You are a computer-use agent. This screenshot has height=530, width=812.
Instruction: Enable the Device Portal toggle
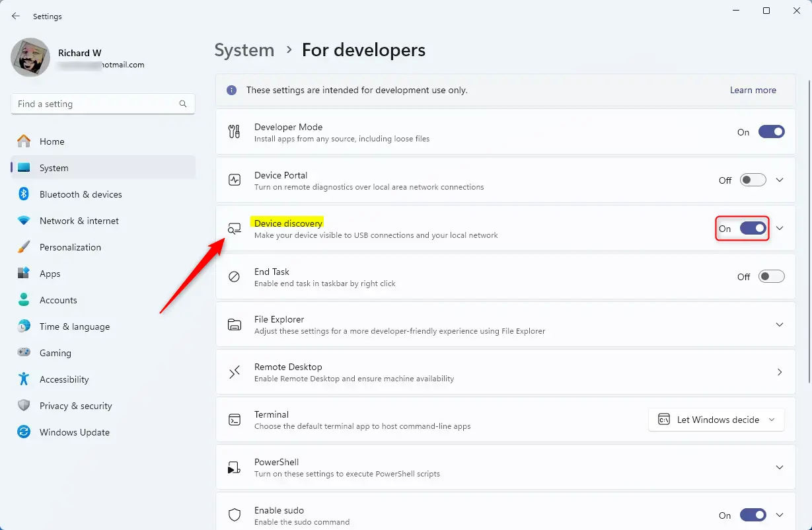click(x=752, y=179)
